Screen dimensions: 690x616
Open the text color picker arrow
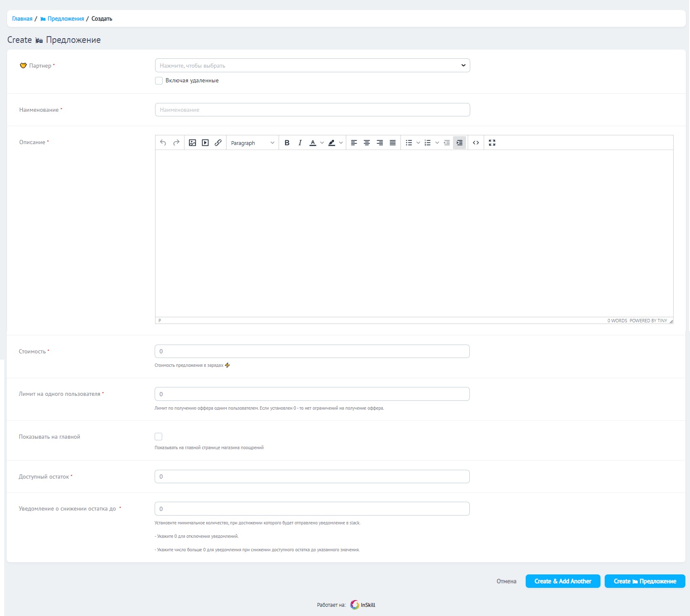322,143
